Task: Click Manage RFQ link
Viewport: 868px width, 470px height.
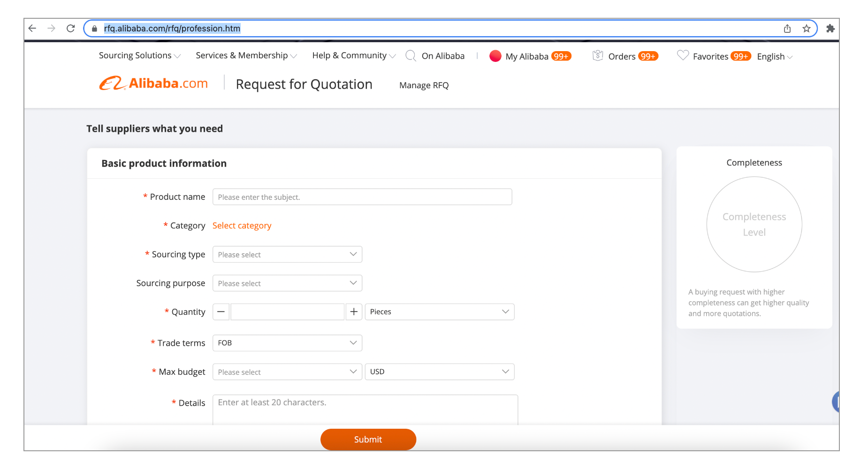Action: tap(424, 85)
